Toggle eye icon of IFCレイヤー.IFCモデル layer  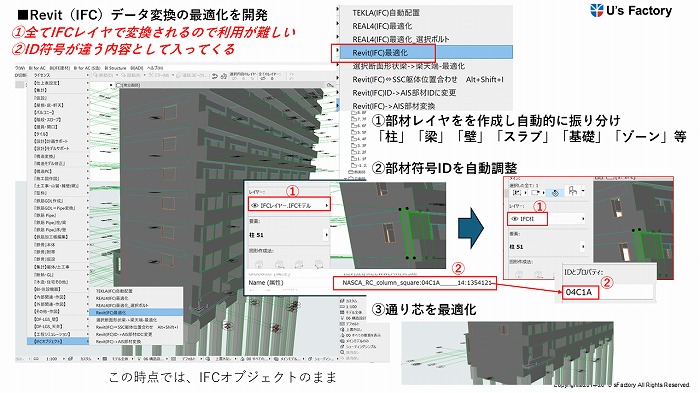tap(255, 205)
